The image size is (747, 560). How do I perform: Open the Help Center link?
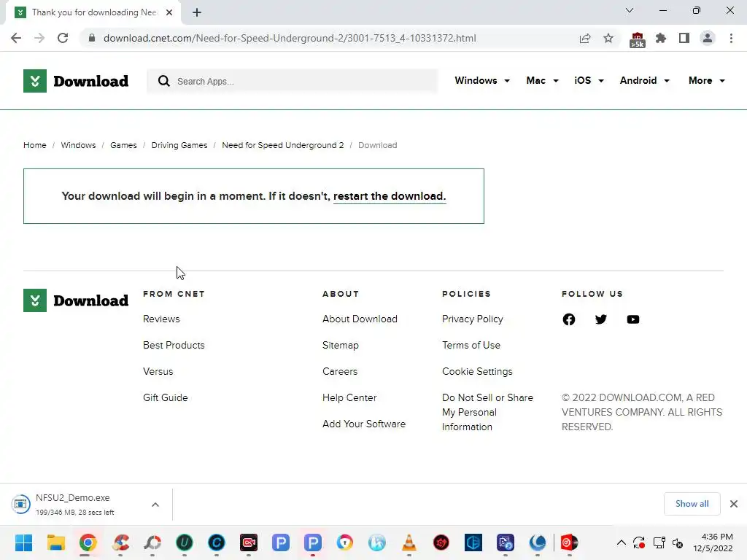(x=349, y=397)
